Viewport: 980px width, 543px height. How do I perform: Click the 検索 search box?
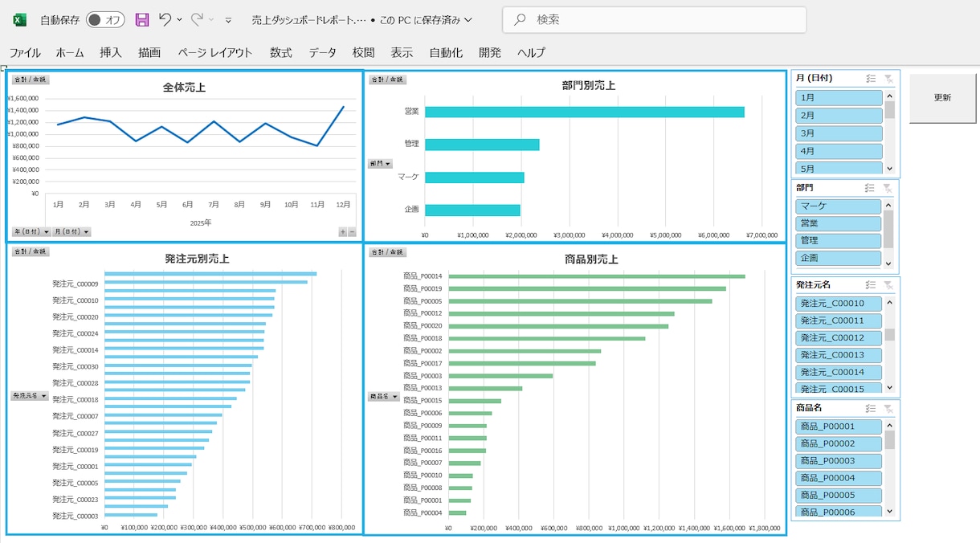point(655,20)
